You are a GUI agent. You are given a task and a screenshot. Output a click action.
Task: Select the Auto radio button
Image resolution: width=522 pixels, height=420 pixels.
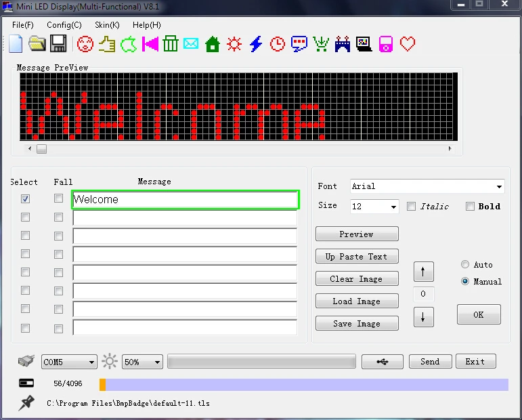pyautogui.click(x=465, y=264)
